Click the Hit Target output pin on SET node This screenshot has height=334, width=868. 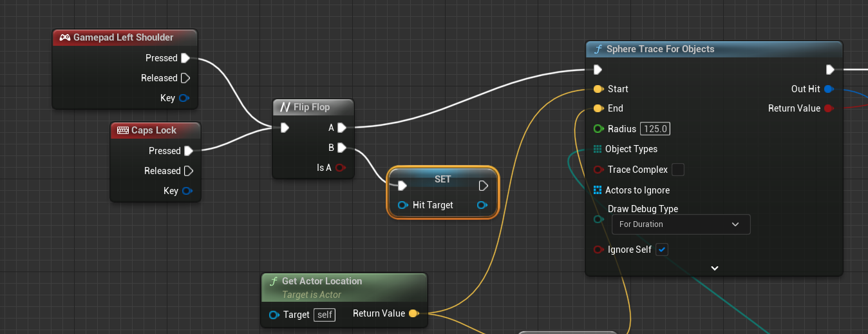pyautogui.click(x=482, y=205)
